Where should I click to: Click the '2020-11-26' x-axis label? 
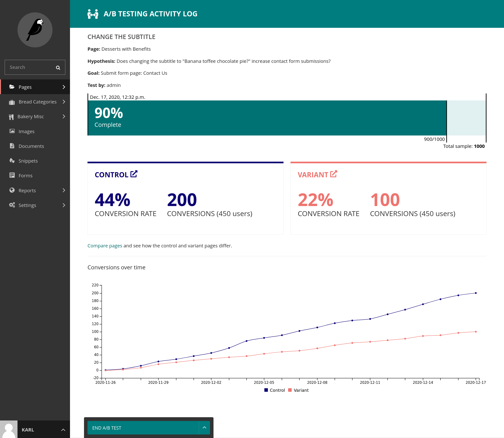click(x=105, y=382)
